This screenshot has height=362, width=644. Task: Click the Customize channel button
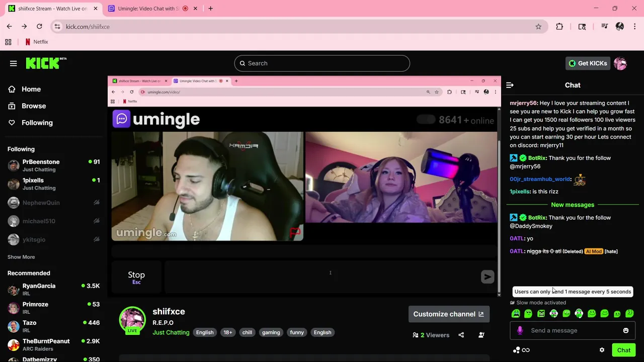point(448,314)
